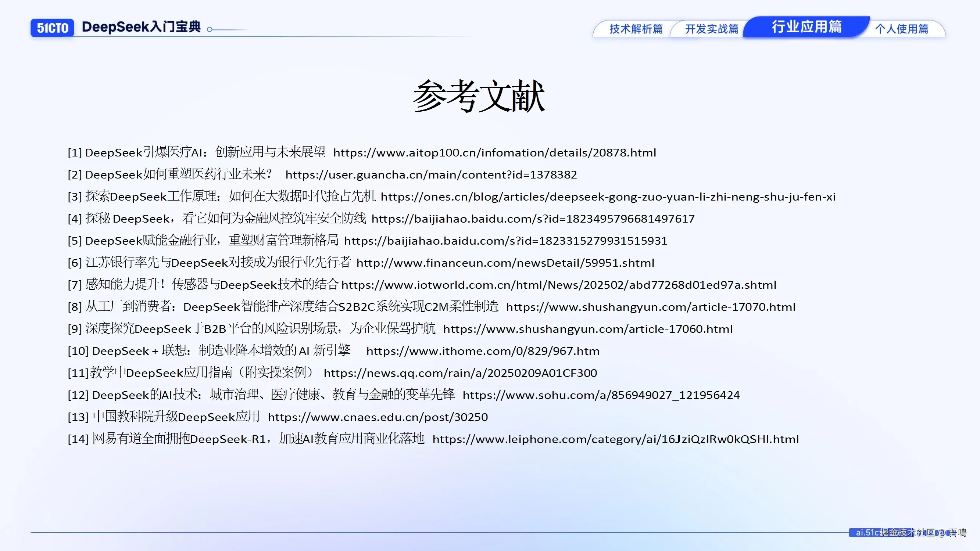Click the ones.cn blog article URL
Viewport: 980px width, 551px height.
coord(608,197)
